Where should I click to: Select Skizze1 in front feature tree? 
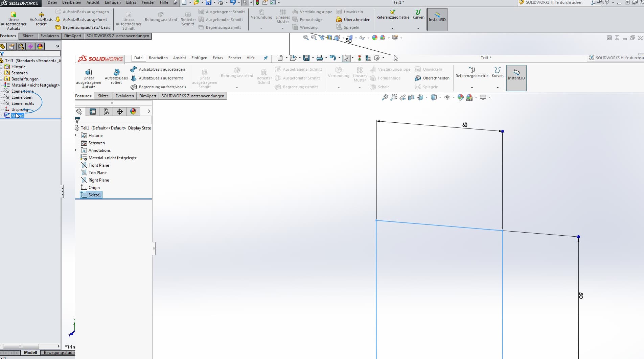[x=91, y=195]
